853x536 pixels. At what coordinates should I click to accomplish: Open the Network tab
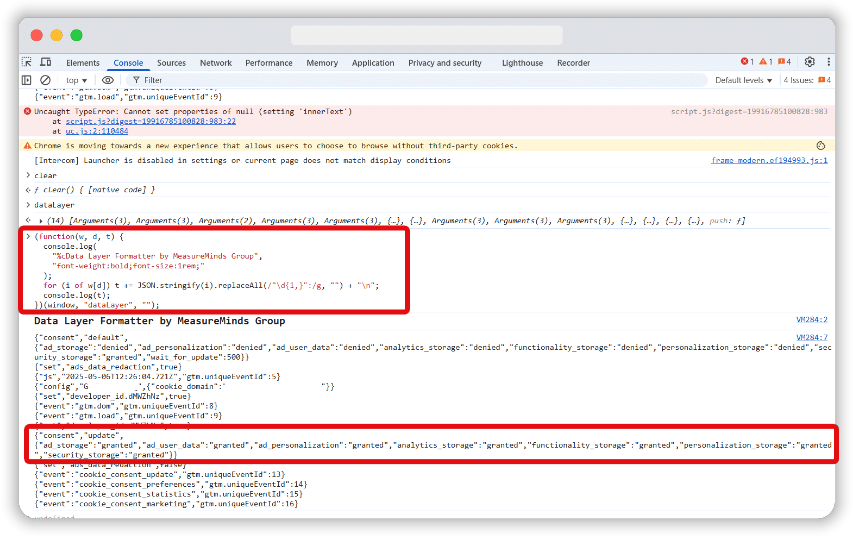point(216,63)
